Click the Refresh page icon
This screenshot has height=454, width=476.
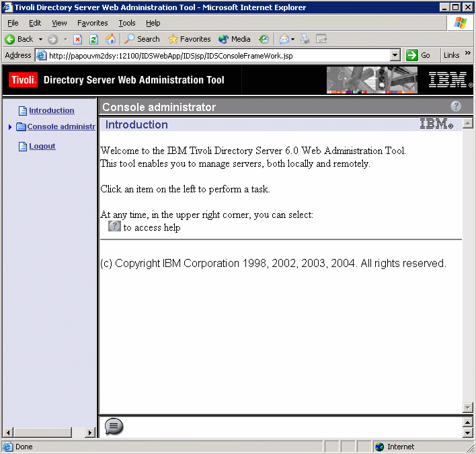point(94,39)
